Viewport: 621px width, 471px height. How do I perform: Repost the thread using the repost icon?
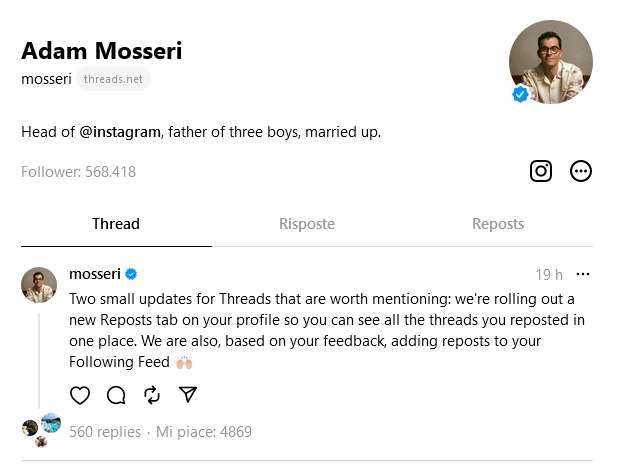coord(152,395)
